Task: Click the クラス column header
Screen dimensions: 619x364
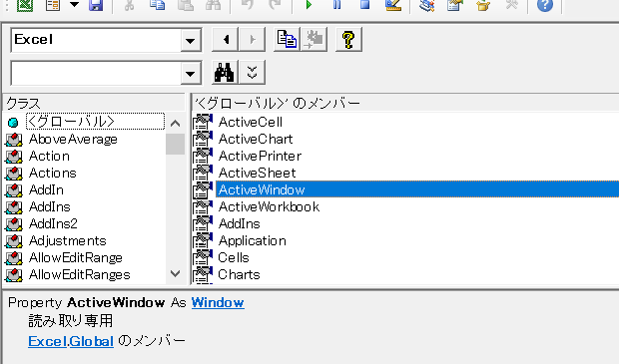Action: pos(94,104)
